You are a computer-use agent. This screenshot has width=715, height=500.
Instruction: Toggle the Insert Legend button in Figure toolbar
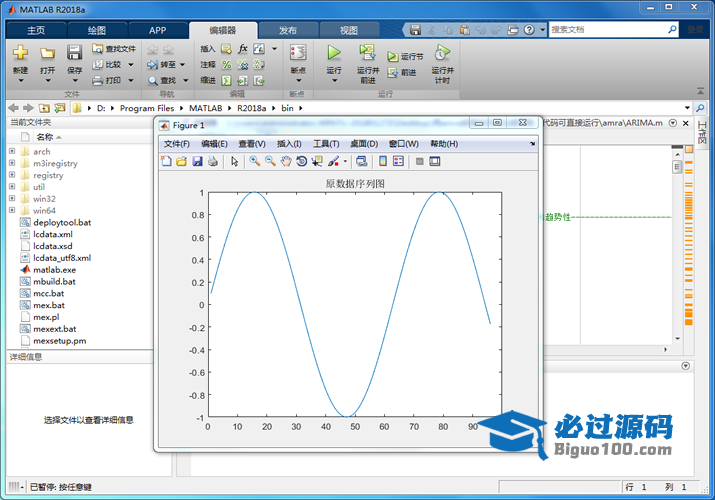[x=398, y=161]
